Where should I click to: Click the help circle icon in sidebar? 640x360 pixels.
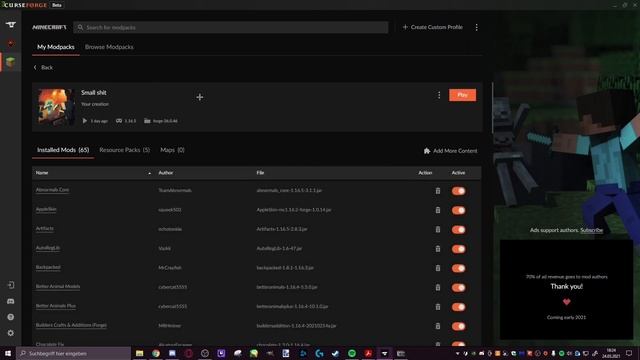[x=11, y=317]
